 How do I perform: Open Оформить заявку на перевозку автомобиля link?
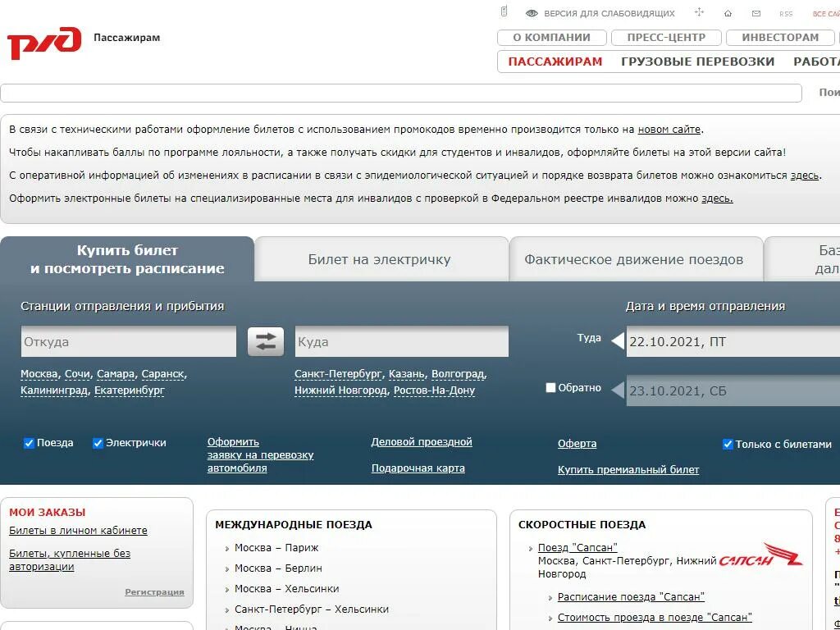260,454
